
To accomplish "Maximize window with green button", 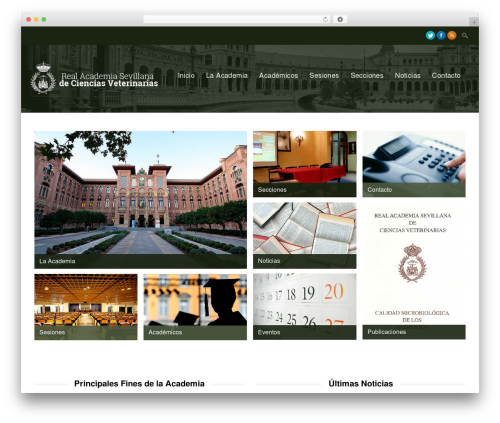I will (44, 20).
